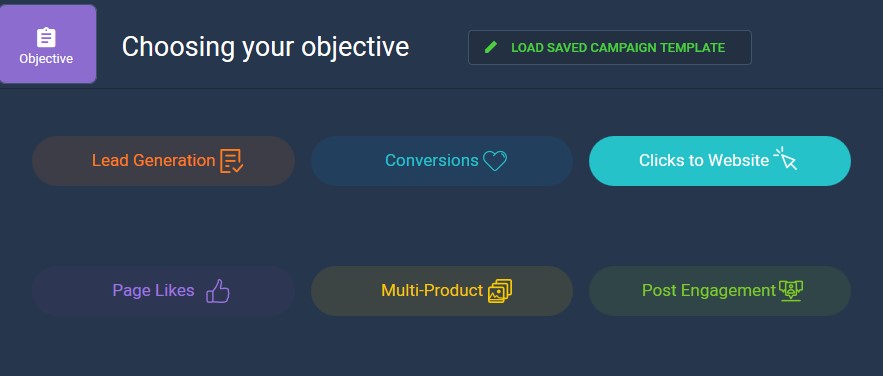Viewport: 883px width, 376px height.
Task: Choose the Multi-Product objective
Action: coord(442,291)
